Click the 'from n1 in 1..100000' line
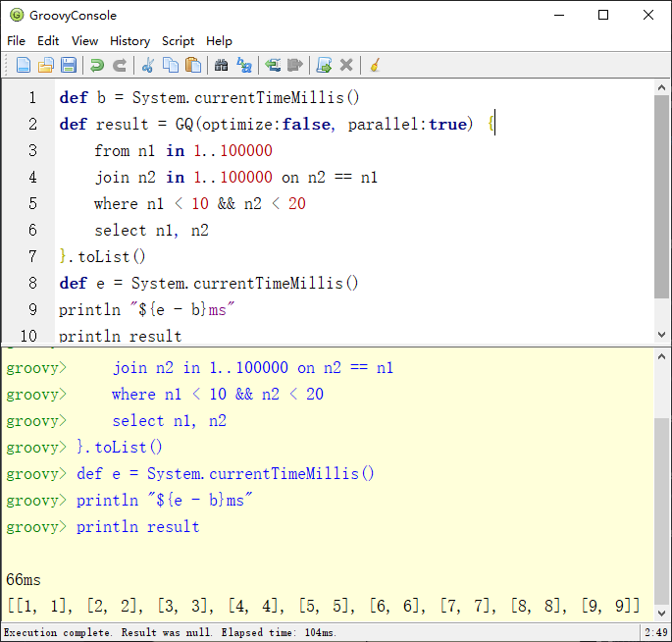This screenshot has width=672, height=642. pyautogui.click(x=183, y=151)
